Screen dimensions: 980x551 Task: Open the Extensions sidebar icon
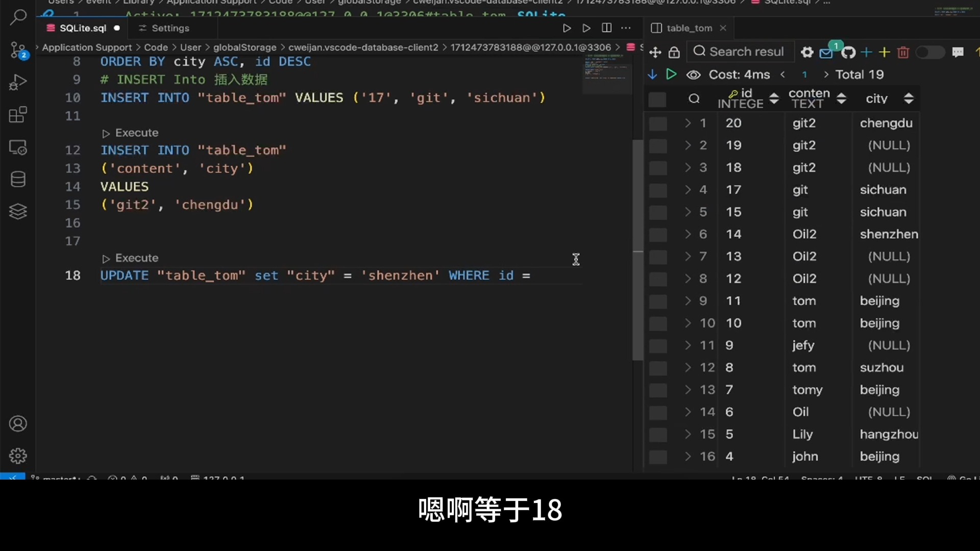coord(18,115)
